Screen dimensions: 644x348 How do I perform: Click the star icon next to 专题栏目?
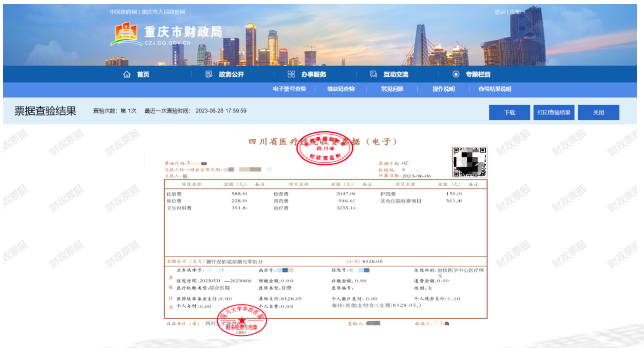coord(456,74)
